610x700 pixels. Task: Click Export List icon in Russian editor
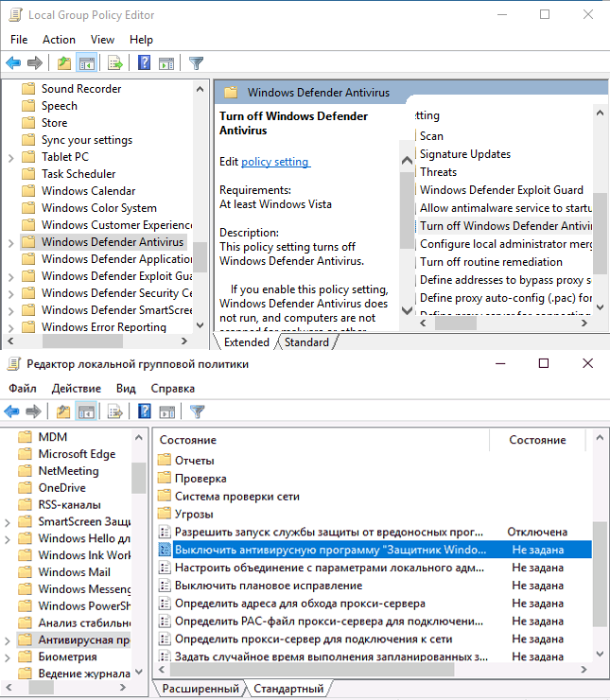tap(114, 411)
